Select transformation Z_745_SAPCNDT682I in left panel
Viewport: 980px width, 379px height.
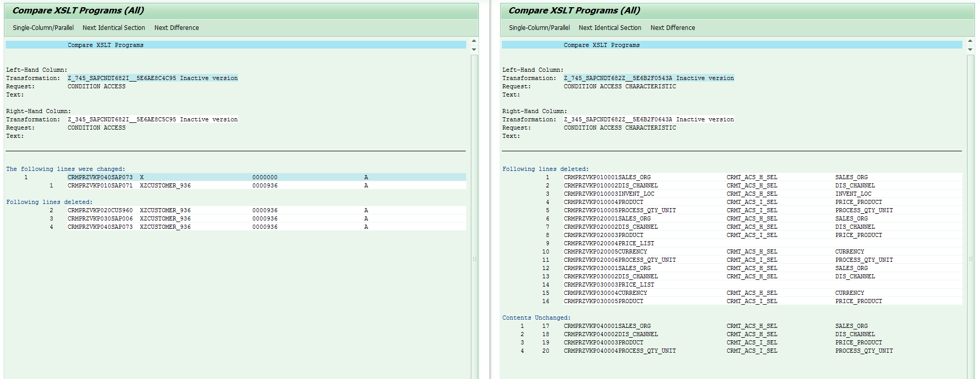(152, 78)
